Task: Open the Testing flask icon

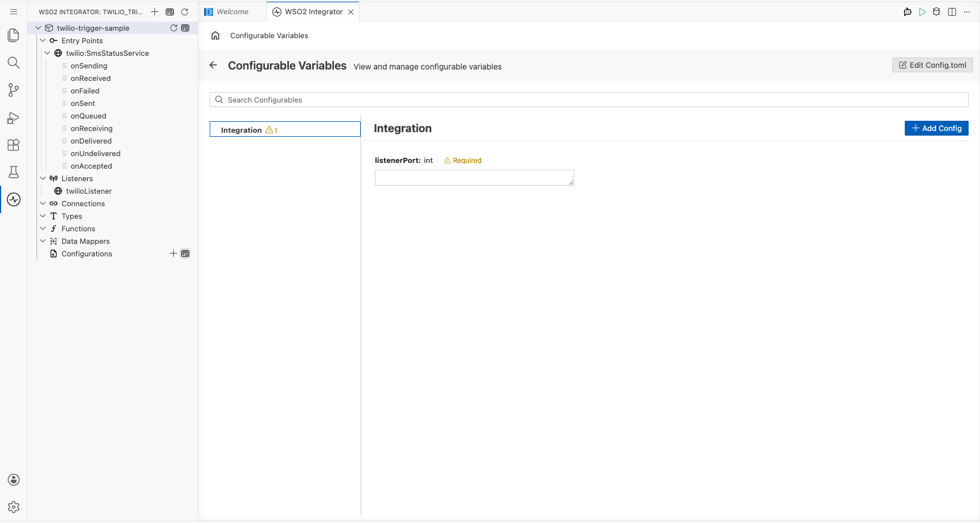Action: (14, 172)
